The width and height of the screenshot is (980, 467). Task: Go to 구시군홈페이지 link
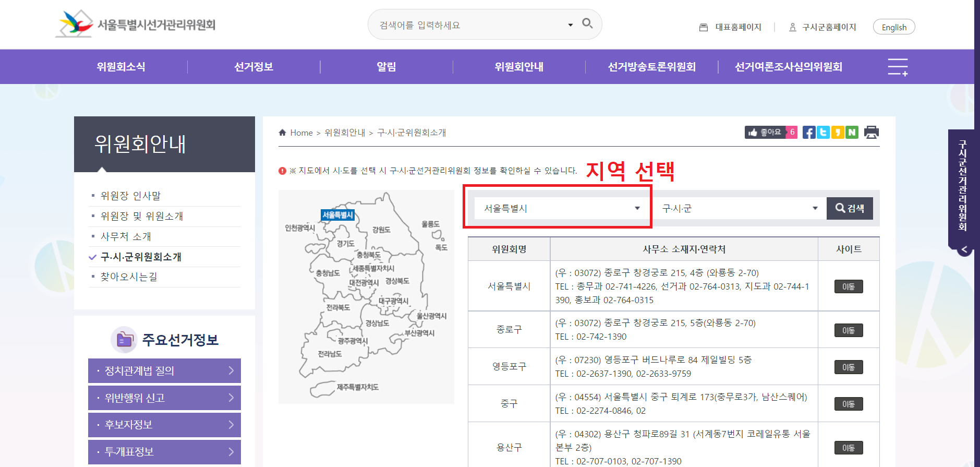(x=823, y=27)
